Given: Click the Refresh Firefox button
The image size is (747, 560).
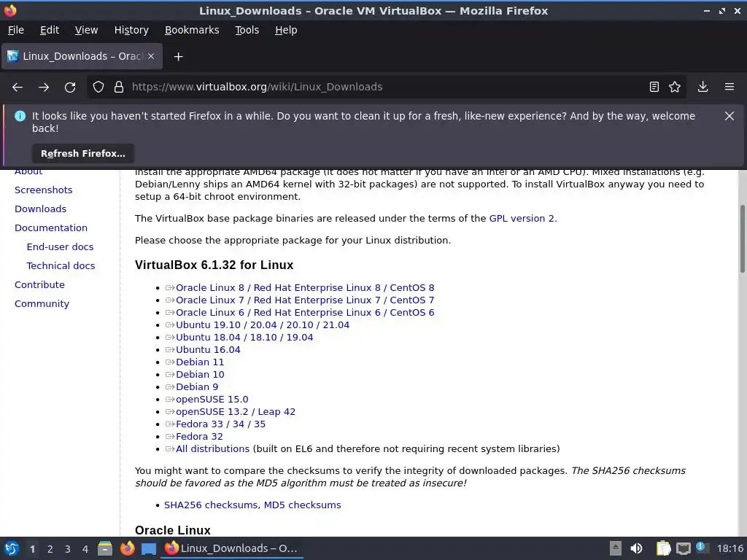Looking at the screenshot, I should point(83,153).
